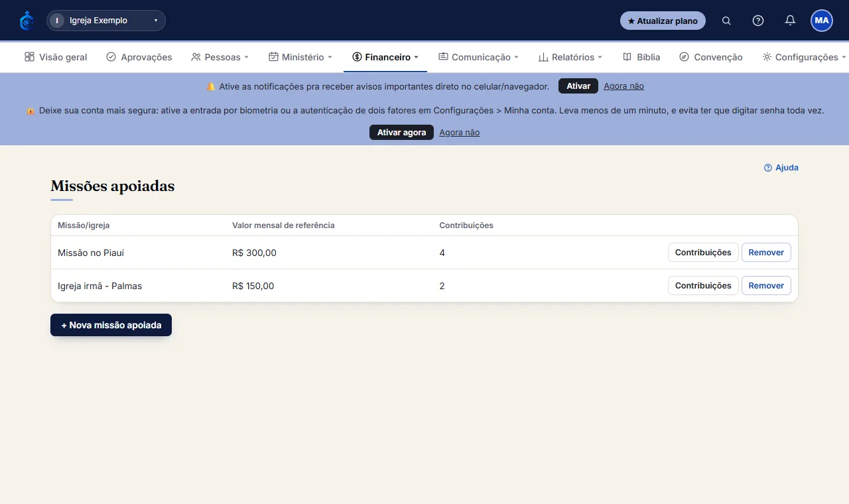
Task: Click the Contribuições column header
Action: 466,225
